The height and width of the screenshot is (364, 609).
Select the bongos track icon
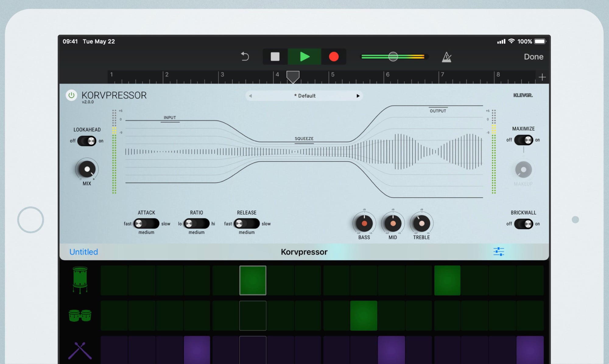tap(80, 316)
